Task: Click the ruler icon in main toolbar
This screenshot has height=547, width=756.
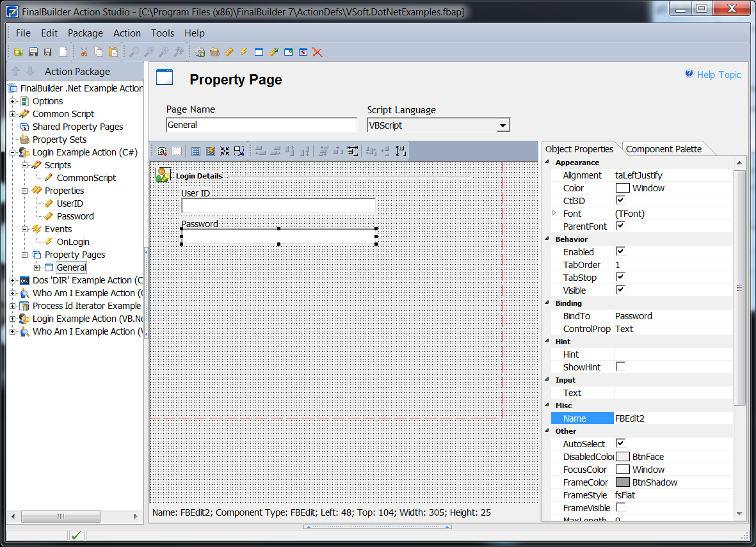Action: [230, 52]
